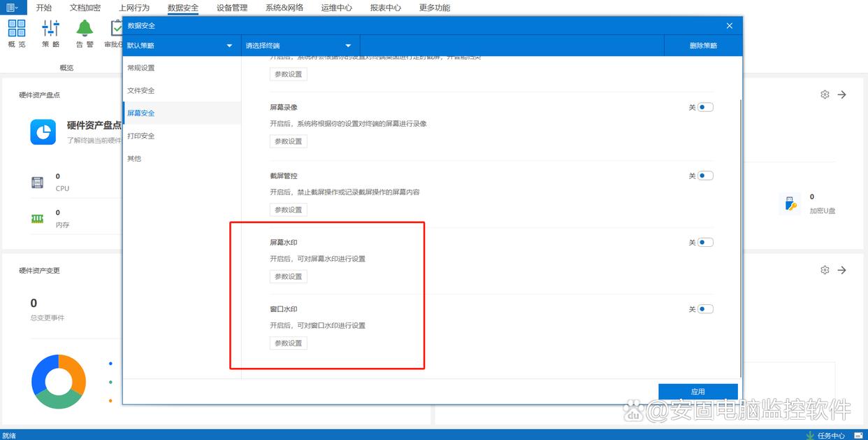868x440 pixels.
Task: Click the 数据安全 dialog title text
Action: [141, 25]
